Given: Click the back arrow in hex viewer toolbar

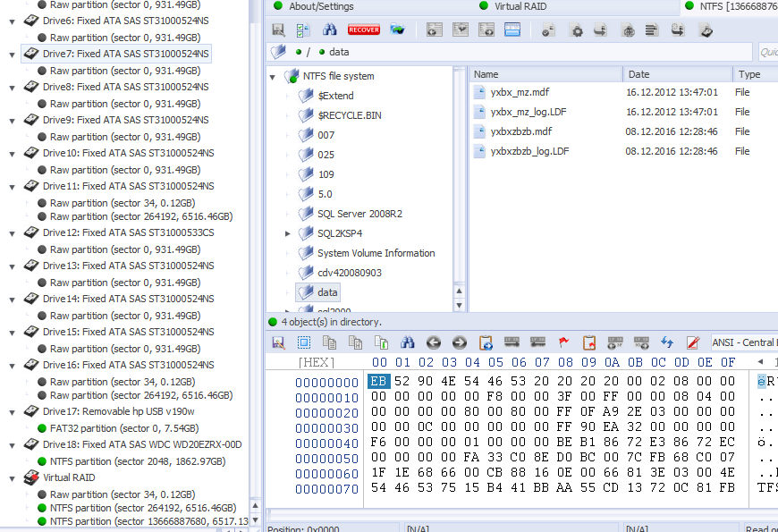Looking at the screenshot, I should tap(434, 342).
